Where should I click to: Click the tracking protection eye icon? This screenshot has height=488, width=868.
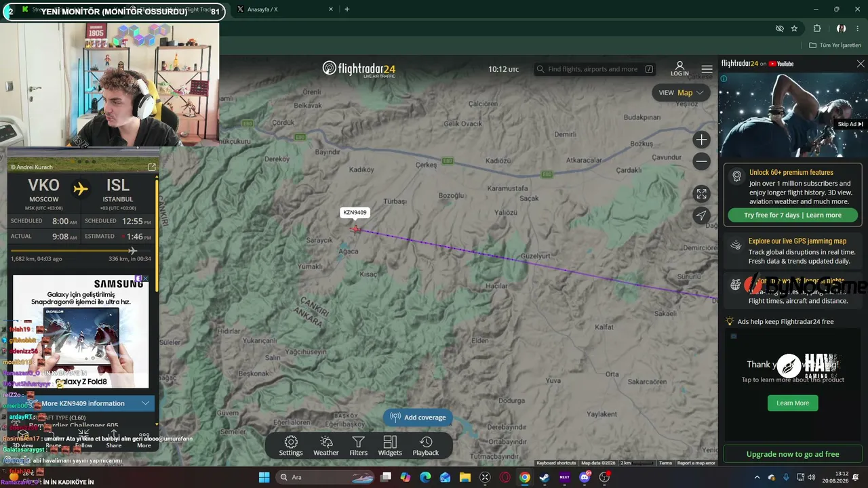[x=780, y=28]
